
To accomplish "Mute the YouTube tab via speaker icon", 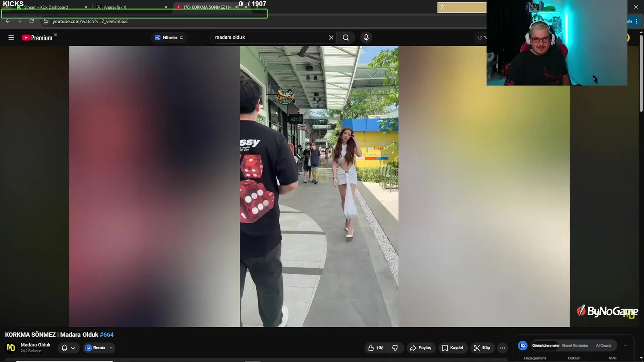I will (x=237, y=7).
